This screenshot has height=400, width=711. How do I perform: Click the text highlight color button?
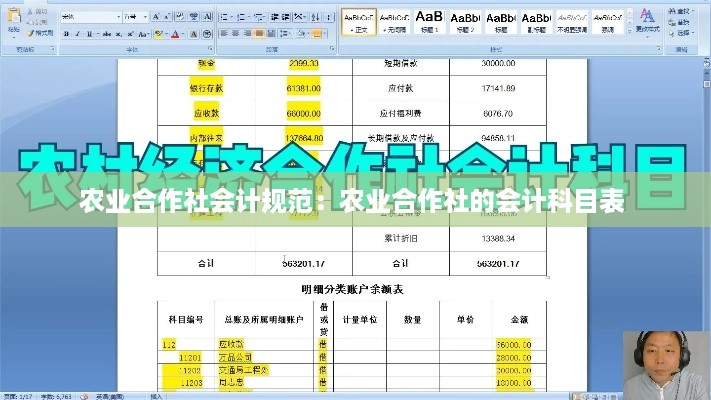(x=158, y=33)
